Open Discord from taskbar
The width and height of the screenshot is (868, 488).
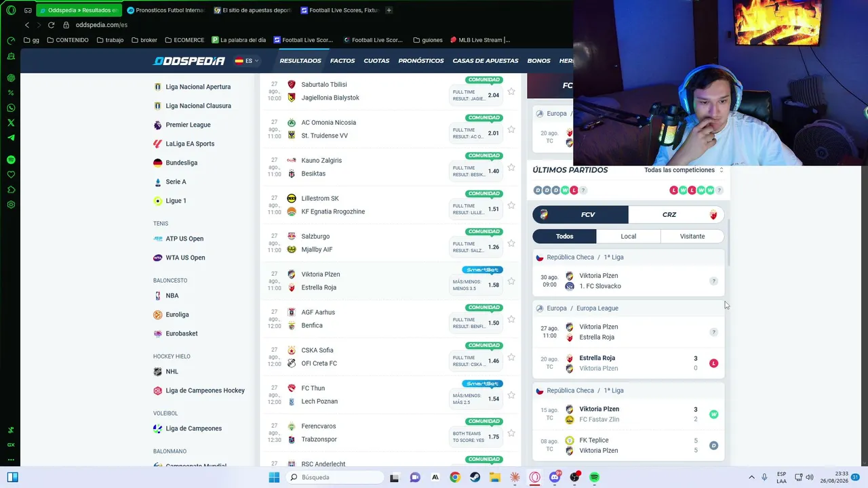pyautogui.click(x=555, y=477)
